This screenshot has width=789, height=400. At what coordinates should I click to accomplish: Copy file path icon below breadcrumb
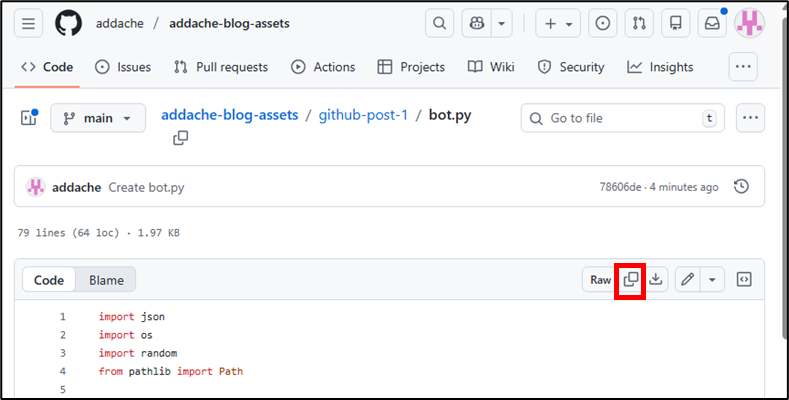click(180, 138)
